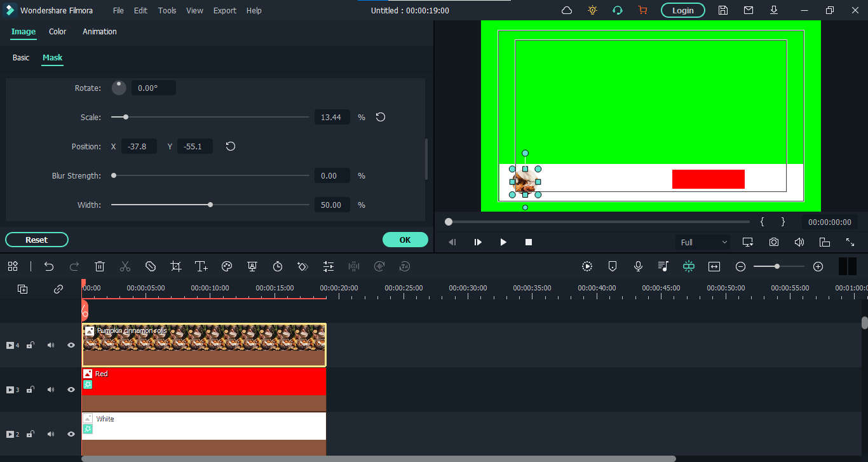The height and width of the screenshot is (462, 868).
Task: Add text with the T+ icon
Action: 201,266
